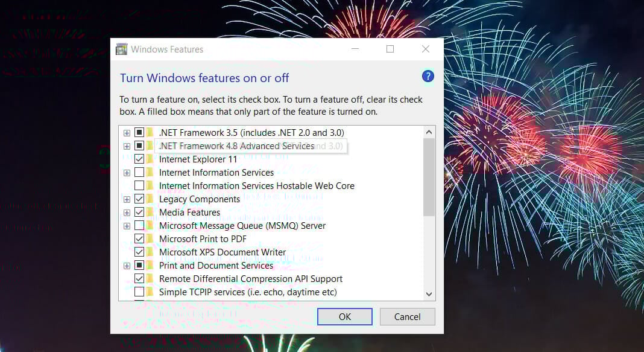Open the Windows Features help icon

(428, 76)
